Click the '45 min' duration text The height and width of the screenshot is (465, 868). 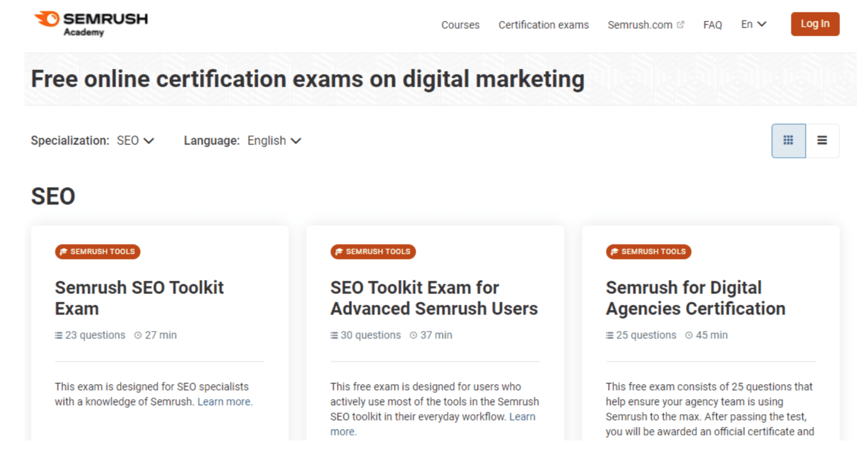[712, 335]
